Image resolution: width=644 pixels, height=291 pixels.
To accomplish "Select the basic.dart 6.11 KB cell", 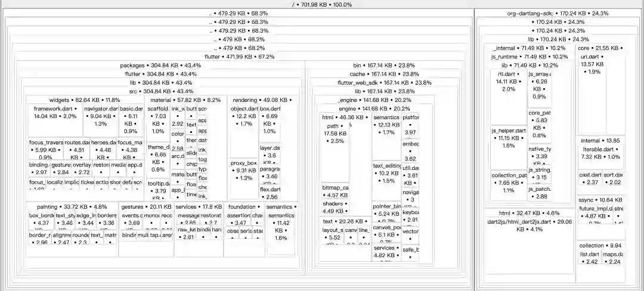I will pos(131,120).
